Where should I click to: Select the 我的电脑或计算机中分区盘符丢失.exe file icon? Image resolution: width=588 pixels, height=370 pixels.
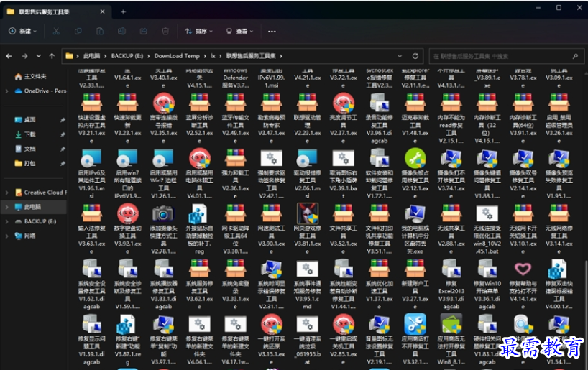click(415, 213)
